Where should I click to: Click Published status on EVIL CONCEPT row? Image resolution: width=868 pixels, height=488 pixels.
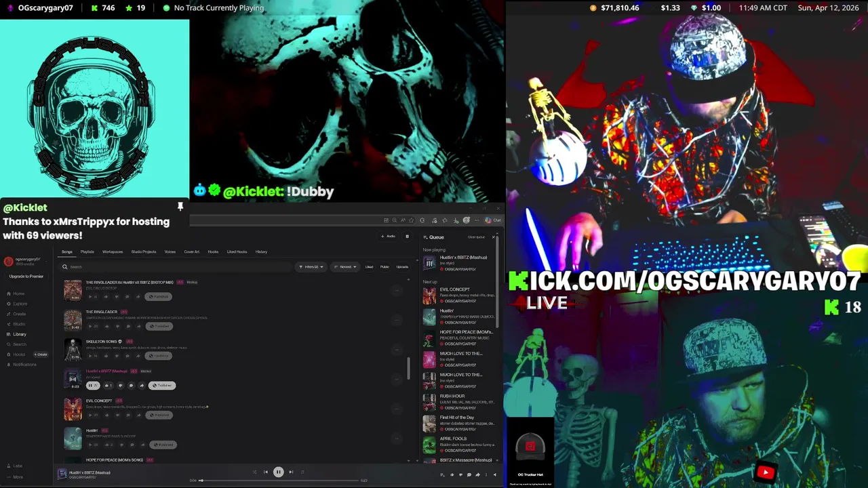pyautogui.click(x=161, y=415)
